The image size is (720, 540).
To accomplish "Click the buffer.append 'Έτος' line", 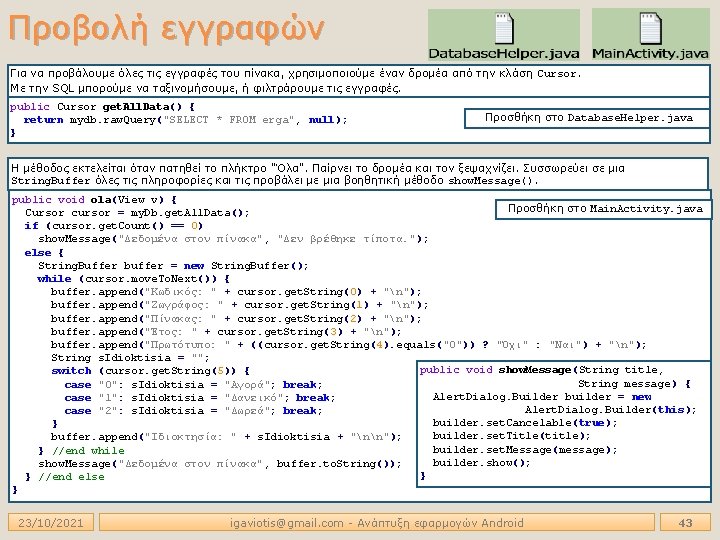I will click(225, 332).
